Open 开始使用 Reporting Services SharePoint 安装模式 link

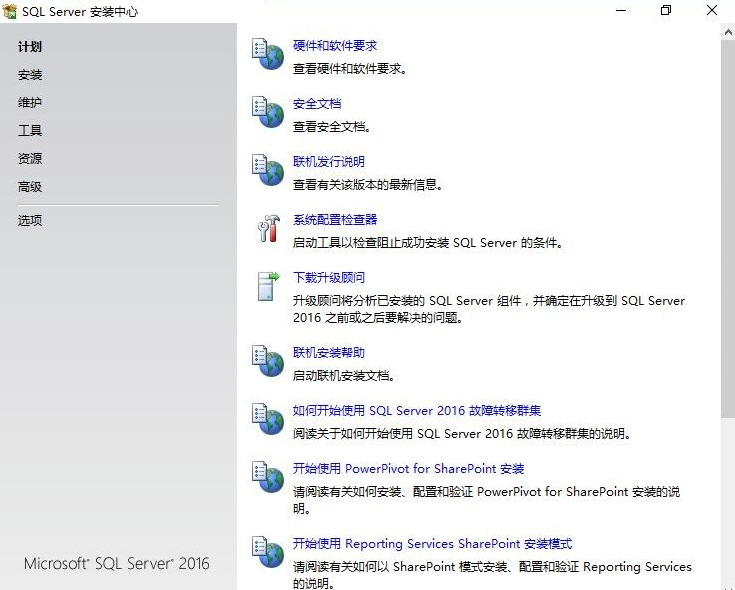(x=432, y=544)
